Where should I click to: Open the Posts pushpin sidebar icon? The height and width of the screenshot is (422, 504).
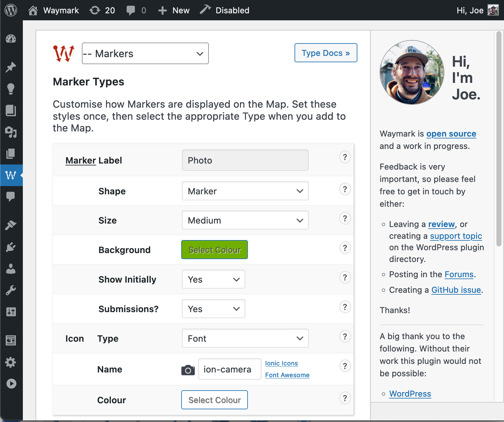11,67
